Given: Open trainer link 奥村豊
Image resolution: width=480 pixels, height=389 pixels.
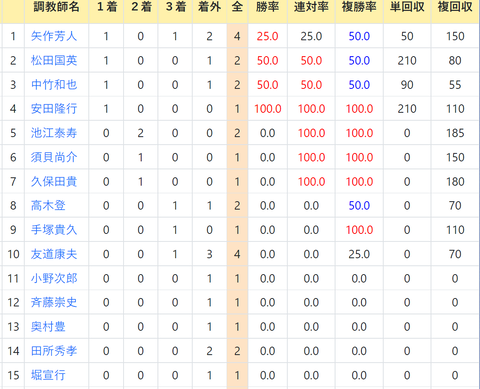Looking at the screenshot, I should pyautogui.click(x=48, y=327).
